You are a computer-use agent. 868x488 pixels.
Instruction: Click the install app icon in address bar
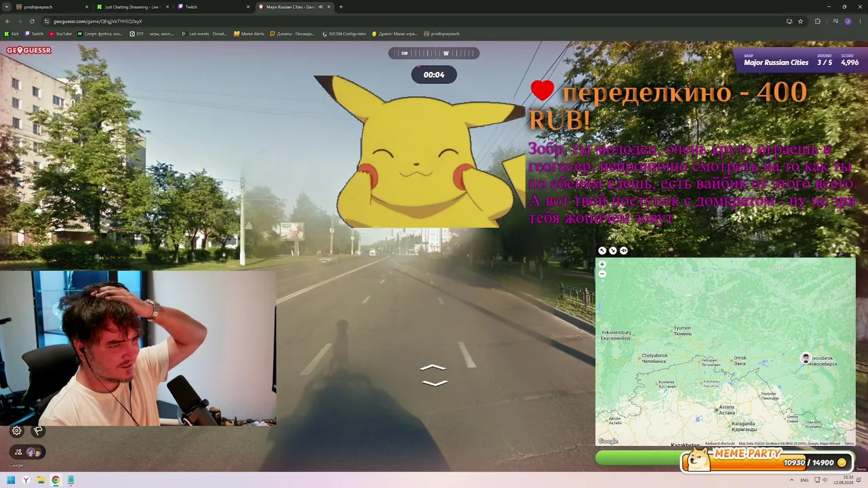(x=789, y=21)
